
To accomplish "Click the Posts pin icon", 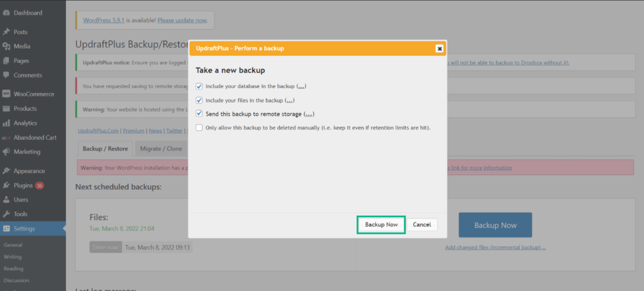I will [6, 32].
